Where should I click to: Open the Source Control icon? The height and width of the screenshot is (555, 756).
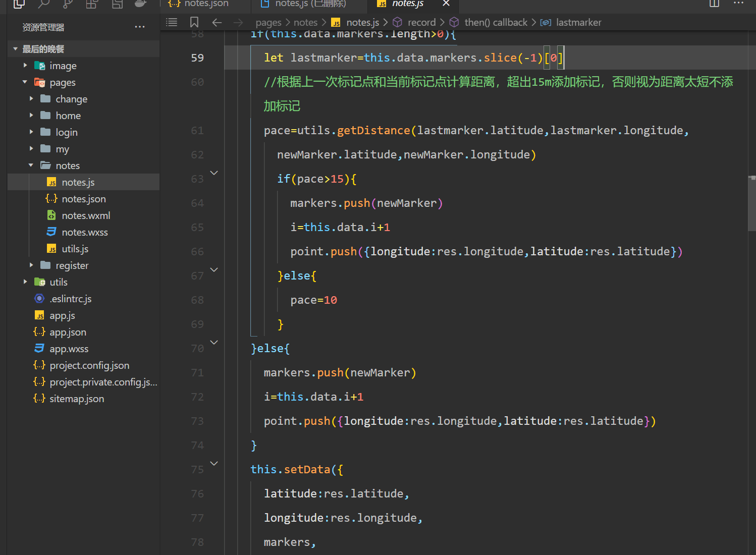click(x=68, y=4)
